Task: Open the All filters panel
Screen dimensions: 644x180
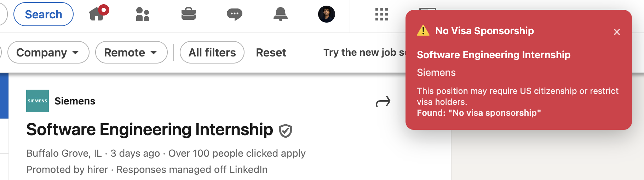Action: pos(212,53)
